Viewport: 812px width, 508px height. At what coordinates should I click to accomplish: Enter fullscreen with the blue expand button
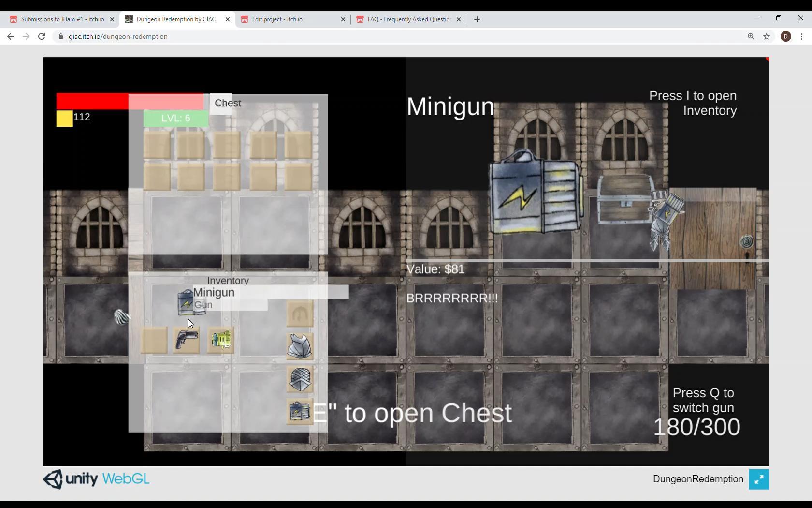[x=759, y=479]
